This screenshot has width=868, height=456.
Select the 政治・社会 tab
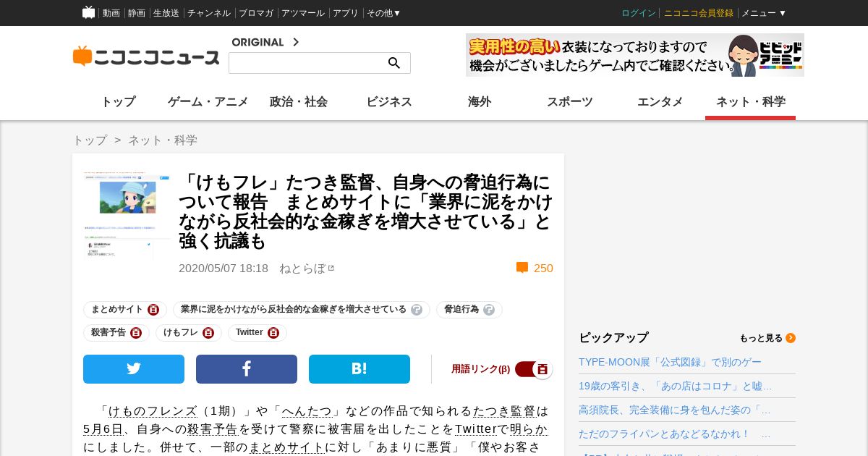(299, 102)
